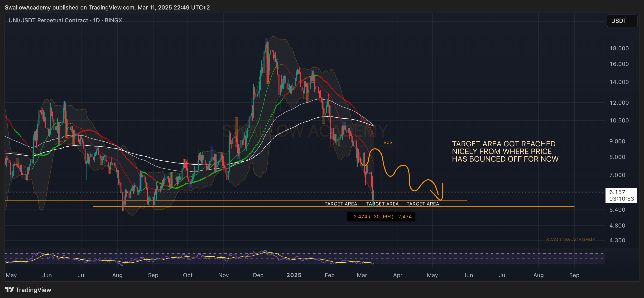The width and height of the screenshot is (644, 298).
Task: Click the measurement label −2.474 (−30.96%)
Action: pyautogui.click(x=381, y=216)
